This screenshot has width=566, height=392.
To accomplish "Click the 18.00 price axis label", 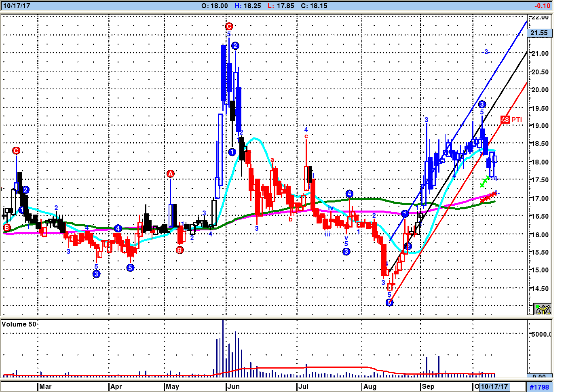I will (540, 162).
